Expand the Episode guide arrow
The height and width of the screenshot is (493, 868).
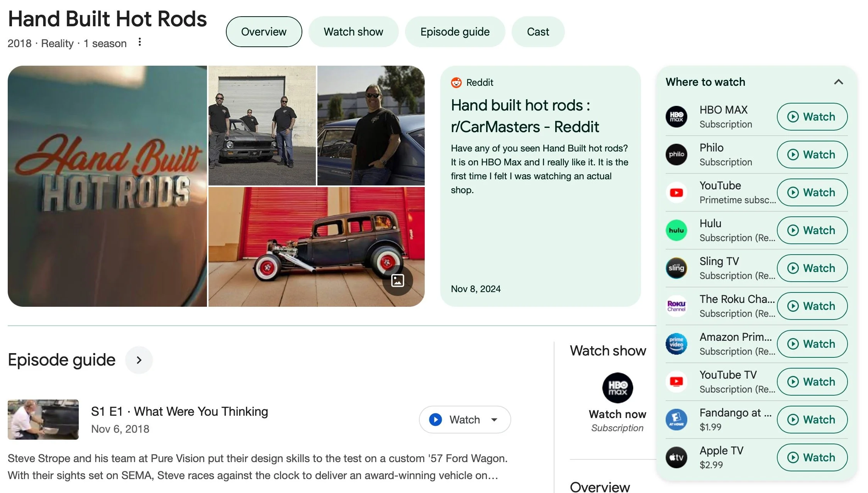139,360
